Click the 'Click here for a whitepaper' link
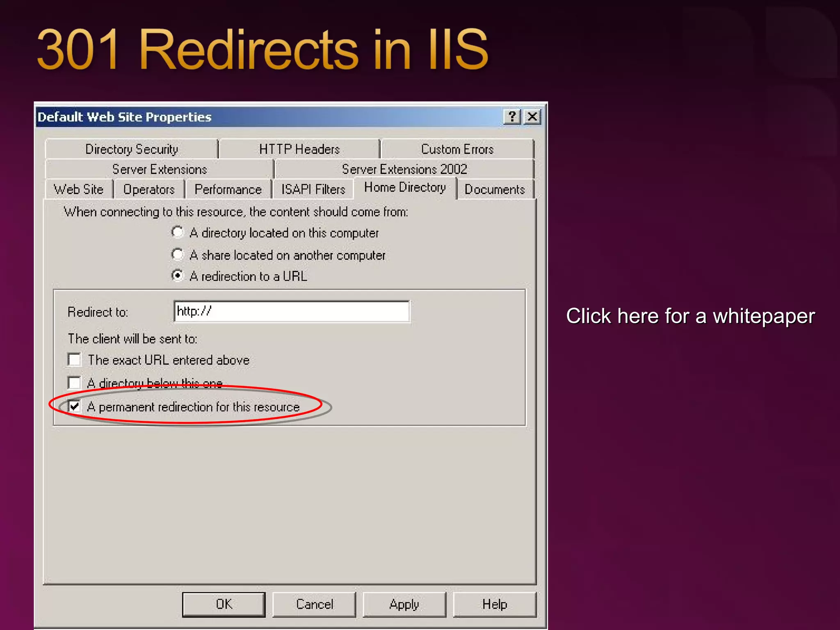840x630 pixels. point(690,316)
